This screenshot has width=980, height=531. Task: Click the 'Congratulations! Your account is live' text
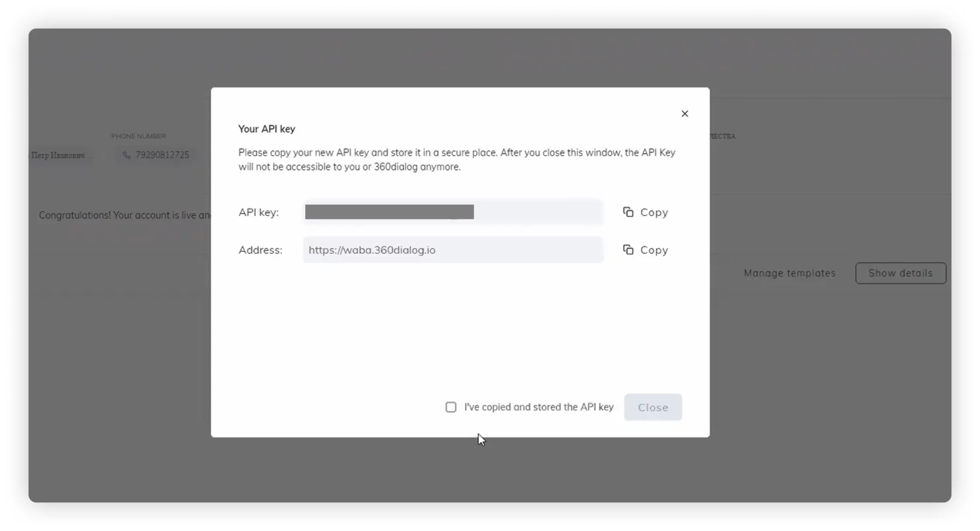[125, 215]
